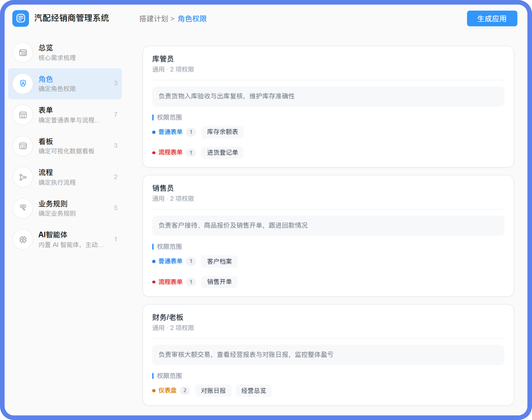Click the 销售开单 tag
Screen dimensions: 532x420
tap(219, 282)
